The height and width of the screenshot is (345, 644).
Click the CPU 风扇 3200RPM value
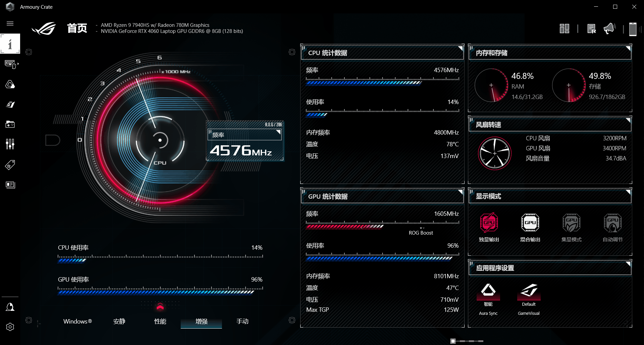614,138
